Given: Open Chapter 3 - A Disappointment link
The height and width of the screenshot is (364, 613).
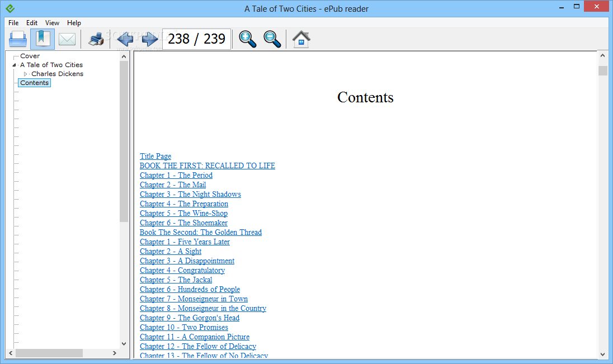Looking at the screenshot, I should pyautogui.click(x=187, y=261).
